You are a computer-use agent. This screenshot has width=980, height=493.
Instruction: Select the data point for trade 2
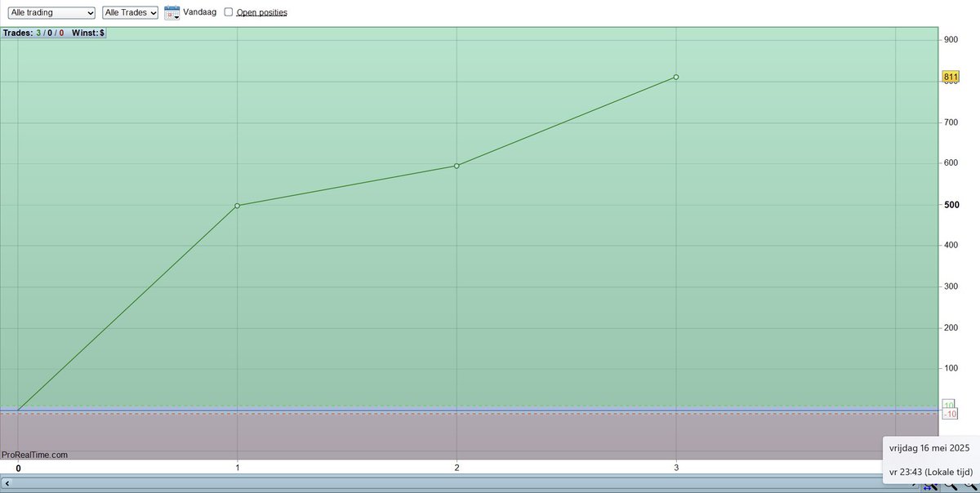tap(457, 166)
